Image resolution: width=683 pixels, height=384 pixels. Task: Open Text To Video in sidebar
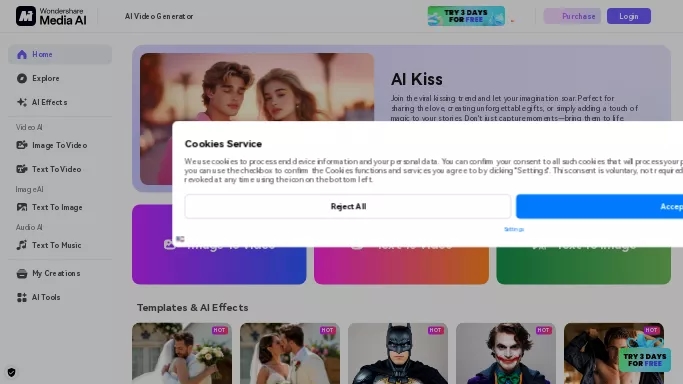[60, 169]
